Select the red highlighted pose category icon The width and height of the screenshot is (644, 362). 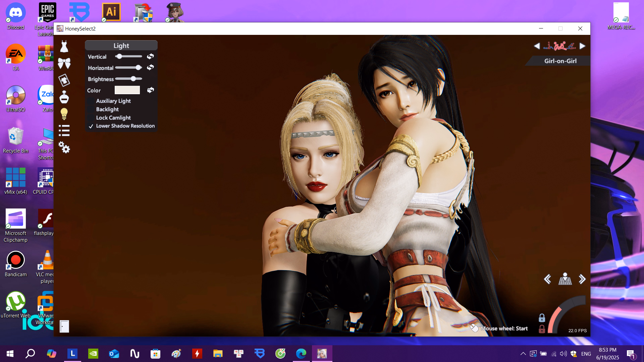pos(560,46)
